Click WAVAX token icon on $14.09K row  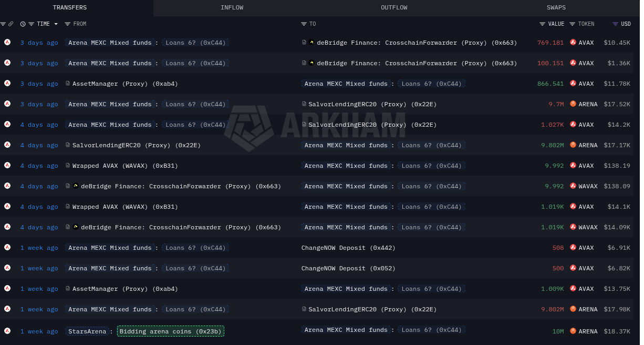coord(573,227)
